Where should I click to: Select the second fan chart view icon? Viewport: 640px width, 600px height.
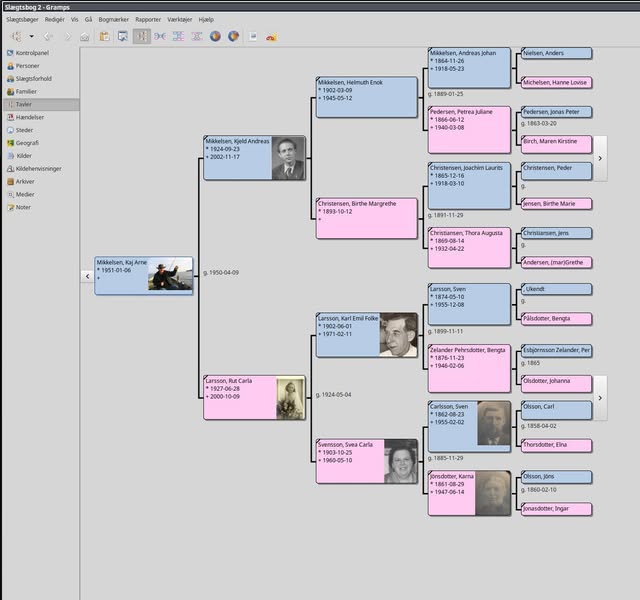coord(233,37)
